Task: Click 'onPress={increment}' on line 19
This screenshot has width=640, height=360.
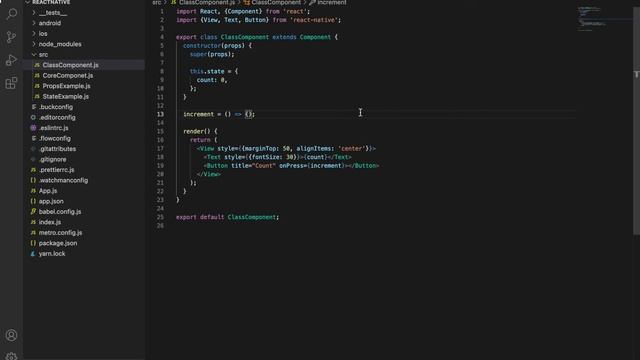Action: pos(312,166)
